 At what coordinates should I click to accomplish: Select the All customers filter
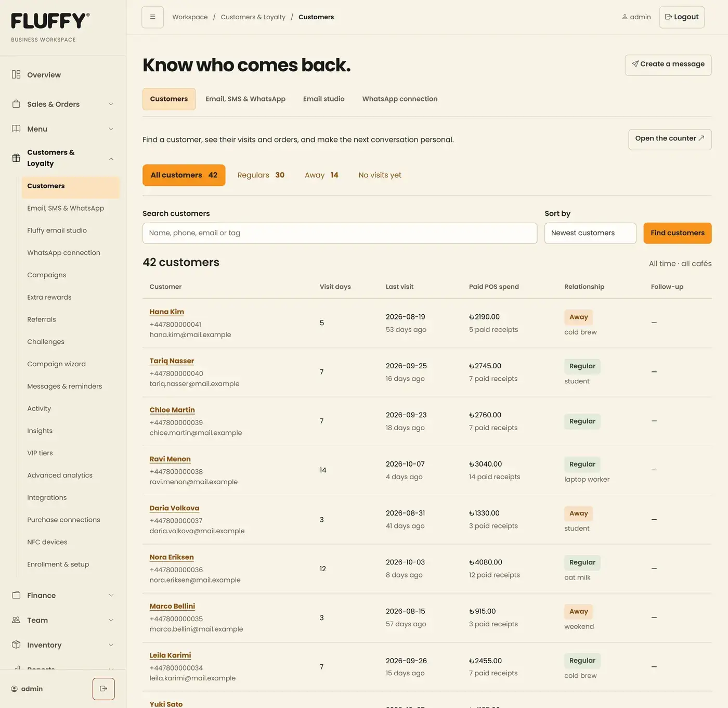(x=184, y=175)
